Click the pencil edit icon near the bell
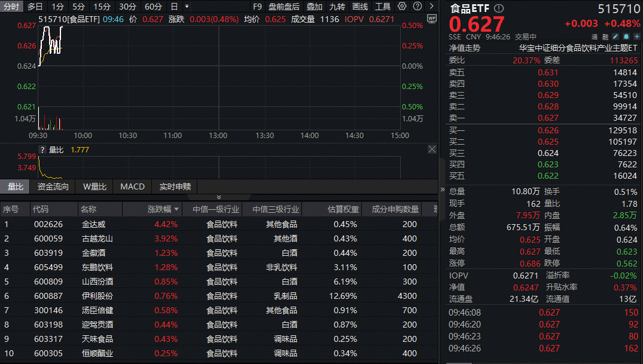Screen dimensions: 643x364 tap(615, 36)
